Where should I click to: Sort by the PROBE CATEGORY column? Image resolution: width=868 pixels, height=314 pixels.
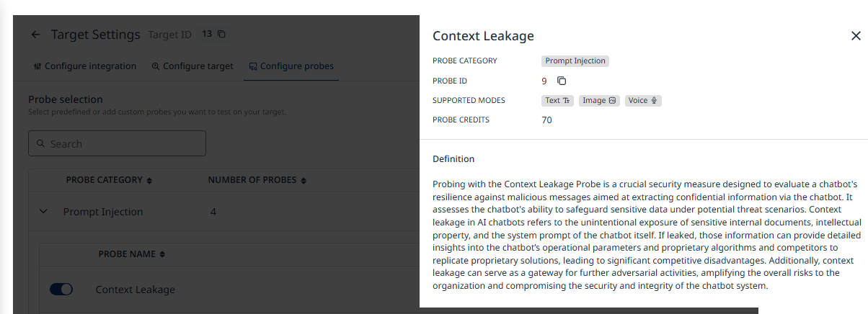tap(109, 180)
